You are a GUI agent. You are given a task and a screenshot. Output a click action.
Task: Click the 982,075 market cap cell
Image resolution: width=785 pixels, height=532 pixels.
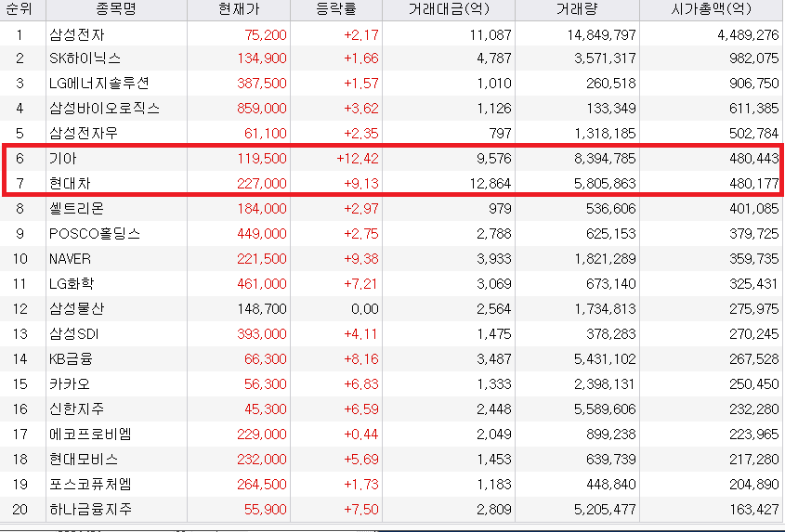coord(754,58)
